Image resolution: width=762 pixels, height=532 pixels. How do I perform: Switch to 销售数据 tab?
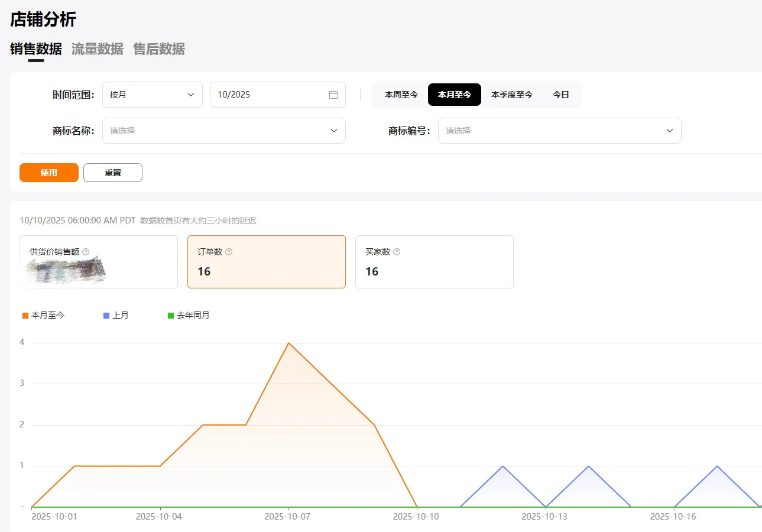(x=36, y=49)
